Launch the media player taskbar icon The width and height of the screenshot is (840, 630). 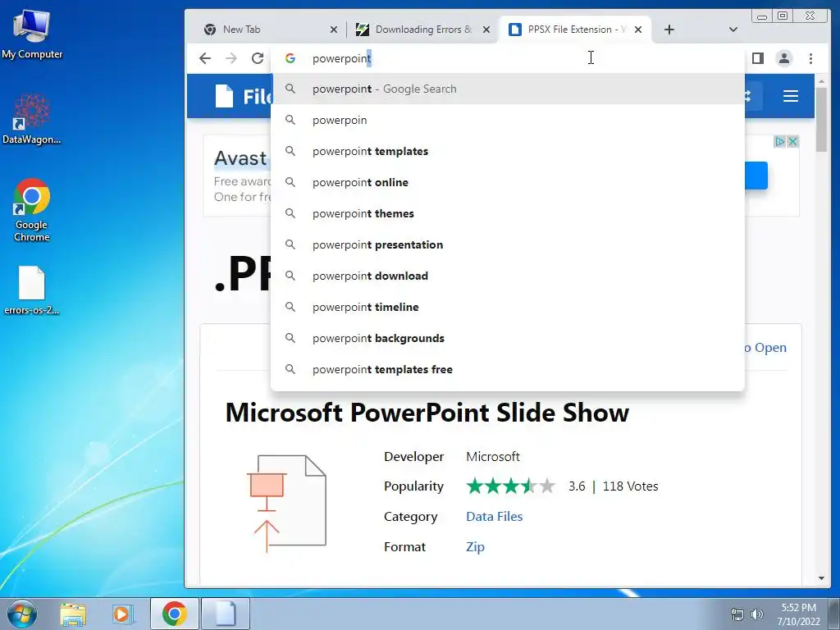pos(121,614)
